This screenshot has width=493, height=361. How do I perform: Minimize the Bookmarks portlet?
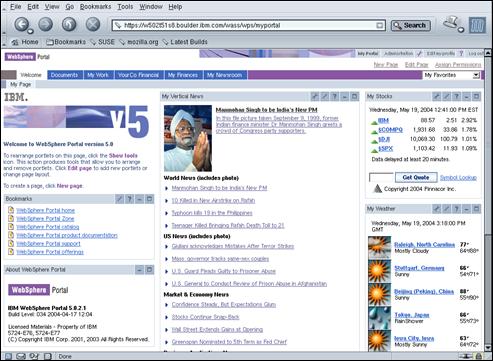tap(140, 199)
